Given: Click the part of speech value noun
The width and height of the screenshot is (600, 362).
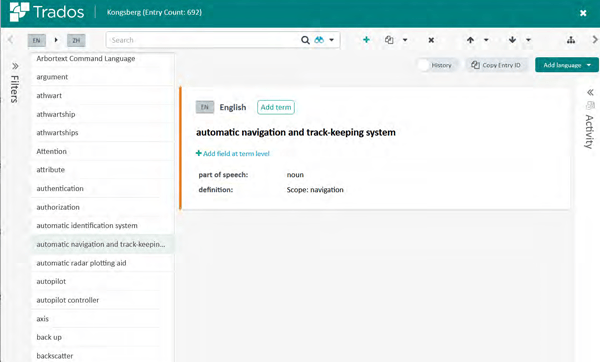Looking at the screenshot, I should (295, 175).
